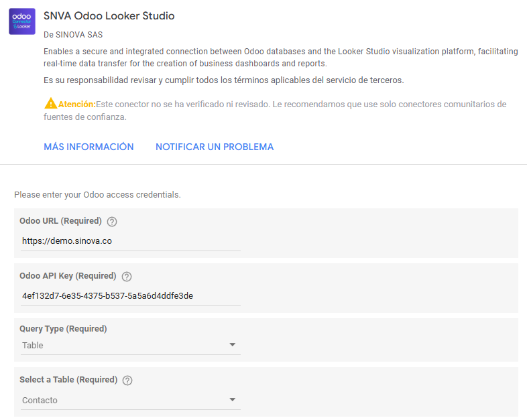
Task: Click the Atención warning text
Action: [77, 104]
